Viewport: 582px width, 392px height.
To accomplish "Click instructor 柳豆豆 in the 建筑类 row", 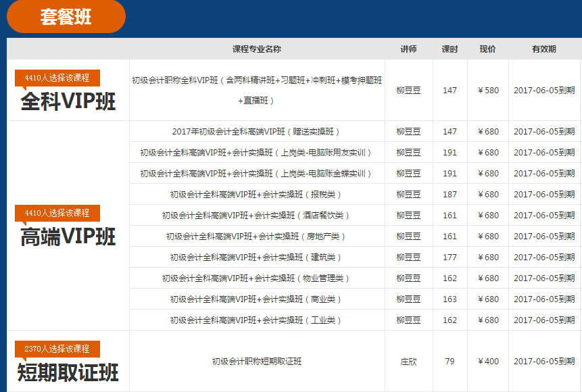I will point(409,258).
